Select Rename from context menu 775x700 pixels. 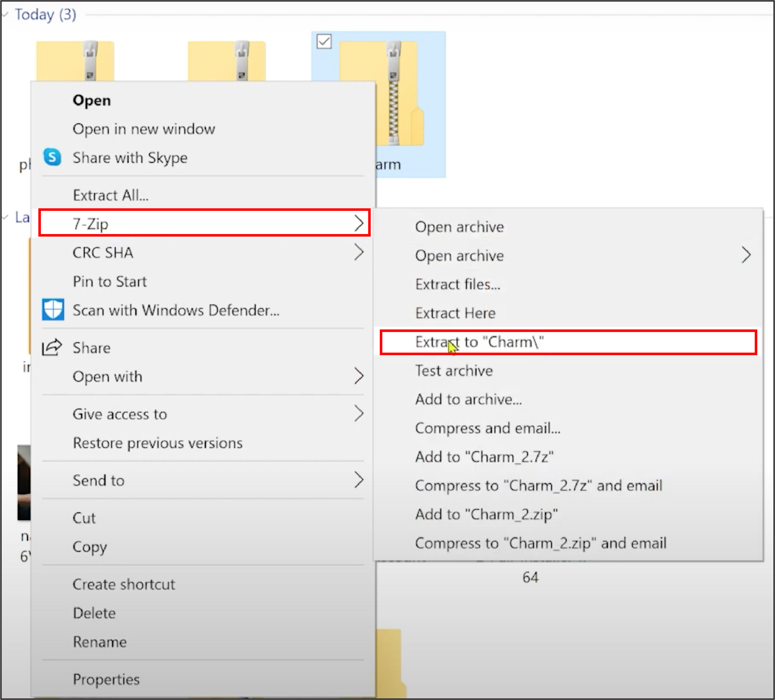(x=203, y=642)
